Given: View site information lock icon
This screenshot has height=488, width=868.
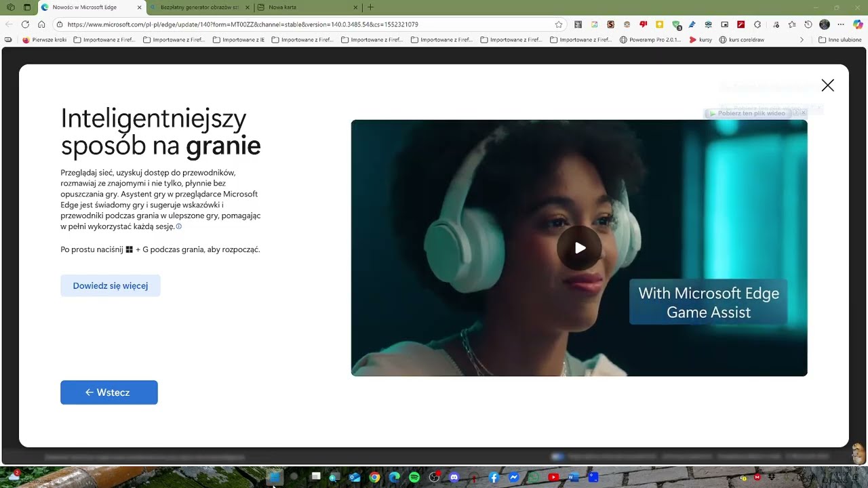Looking at the screenshot, I should coord(60,24).
